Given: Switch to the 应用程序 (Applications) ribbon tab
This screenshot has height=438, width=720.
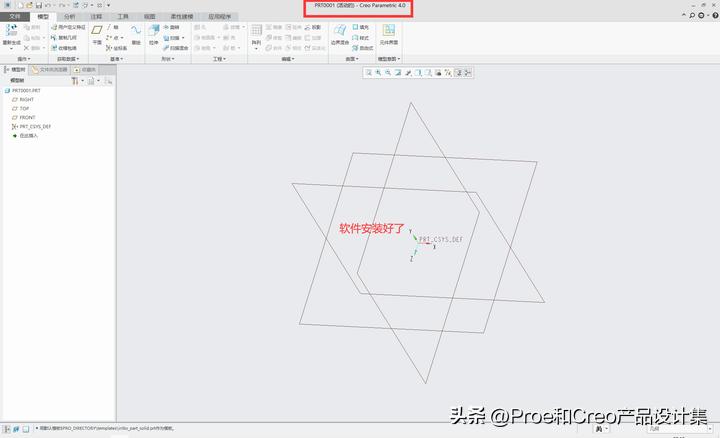Looking at the screenshot, I should point(219,17).
